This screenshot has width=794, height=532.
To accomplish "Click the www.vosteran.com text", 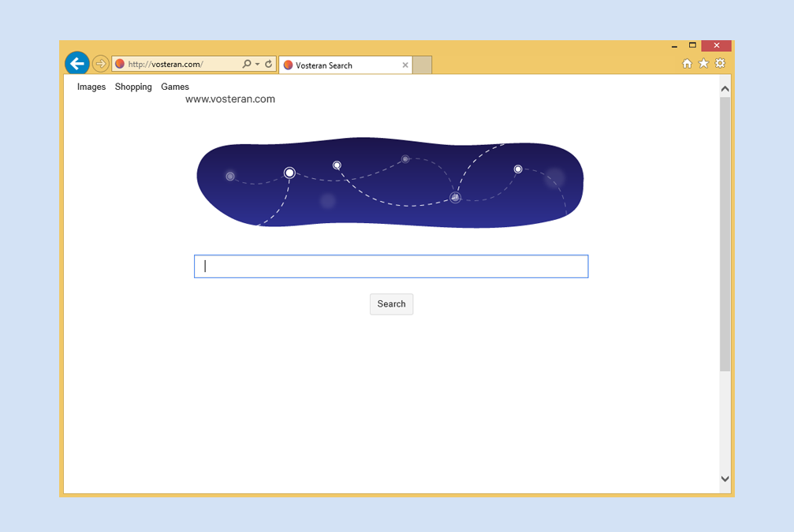I will pyautogui.click(x=230, y=99).
